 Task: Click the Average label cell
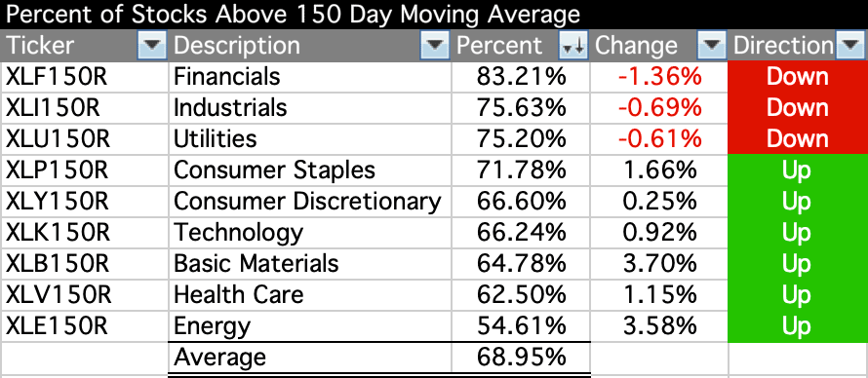(x=310, y=359)
